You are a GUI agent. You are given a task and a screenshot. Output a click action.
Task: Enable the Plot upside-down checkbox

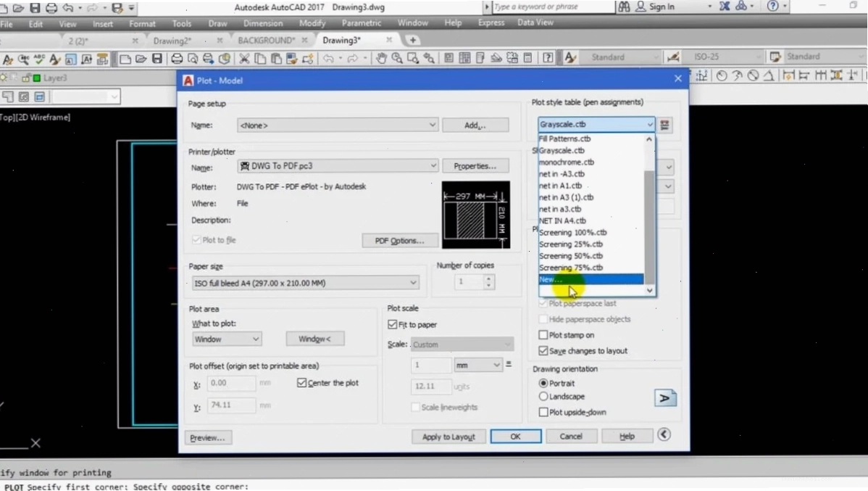point(543,412)
